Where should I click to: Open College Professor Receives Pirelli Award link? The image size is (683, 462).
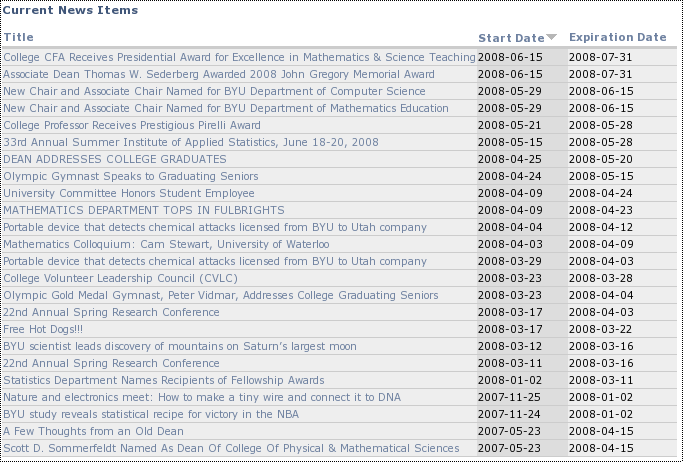coord(132,125)
